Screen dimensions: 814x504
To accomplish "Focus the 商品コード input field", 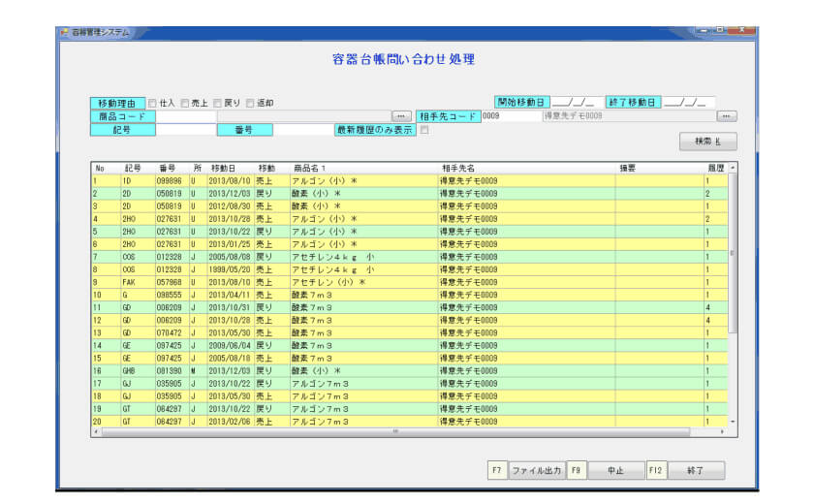I will pos(186,116).
